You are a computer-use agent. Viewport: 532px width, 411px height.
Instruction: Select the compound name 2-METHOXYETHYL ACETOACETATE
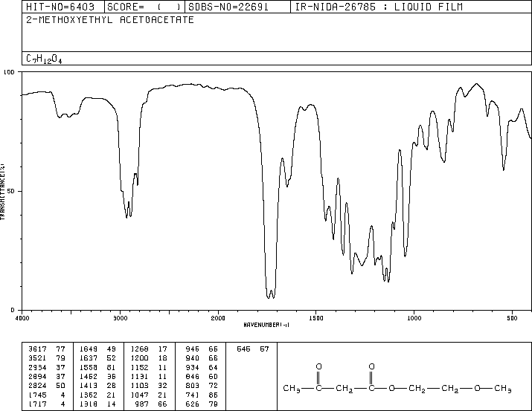[x=110, y=19]
